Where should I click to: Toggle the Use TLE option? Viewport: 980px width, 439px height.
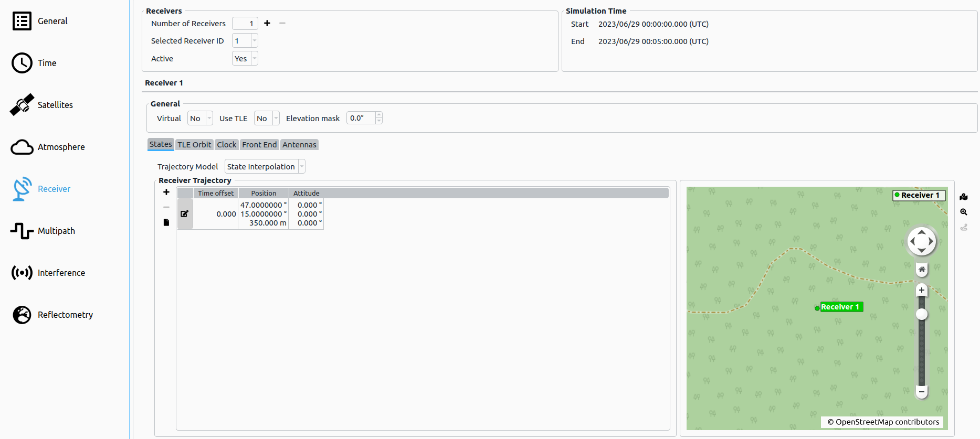(267, 119)
